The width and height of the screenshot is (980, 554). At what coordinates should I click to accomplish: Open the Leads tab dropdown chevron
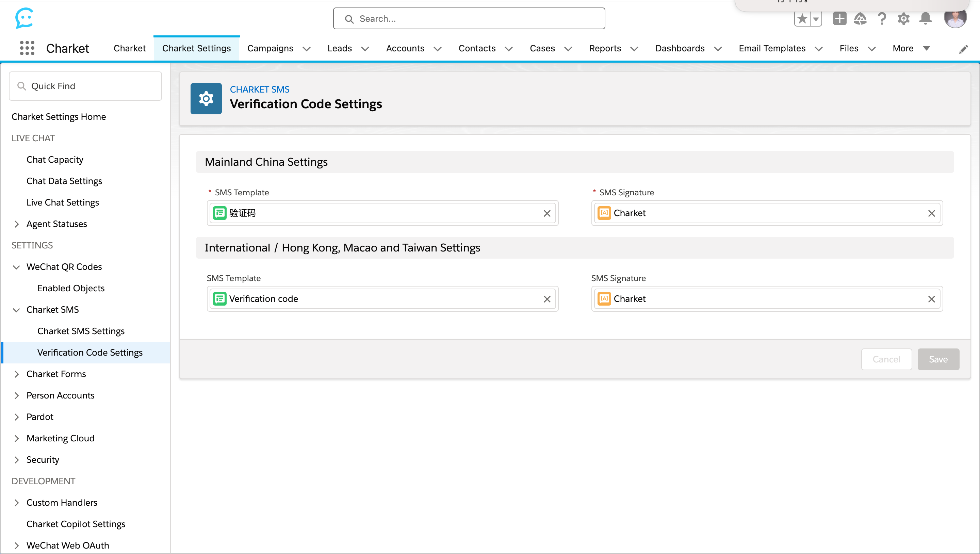365,49
